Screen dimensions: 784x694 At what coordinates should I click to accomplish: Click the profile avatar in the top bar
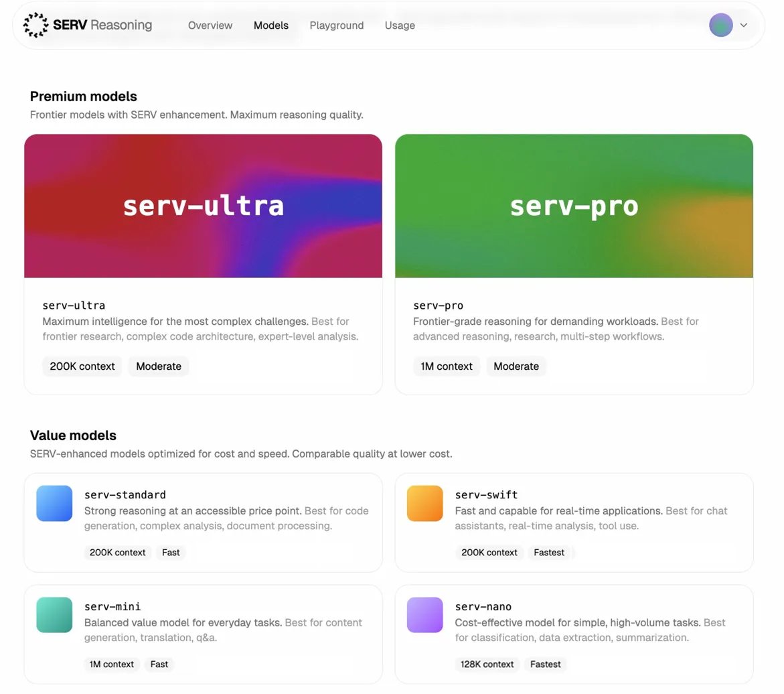pyautogui.click(x=720, y=25)
